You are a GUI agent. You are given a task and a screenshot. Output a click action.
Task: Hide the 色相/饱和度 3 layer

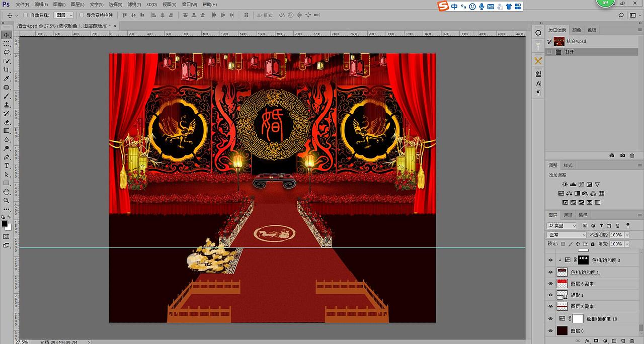click(x=550, y=260)
